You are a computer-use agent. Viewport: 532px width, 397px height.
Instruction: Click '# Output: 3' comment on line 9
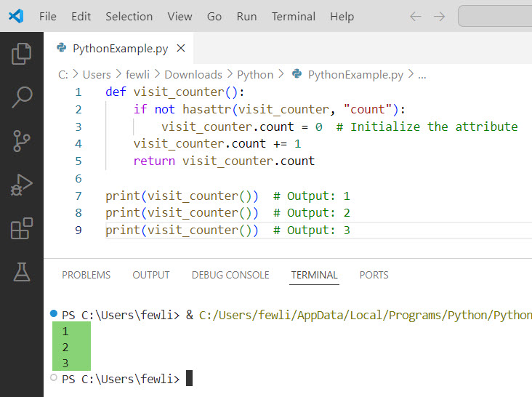tap(312, 230)
